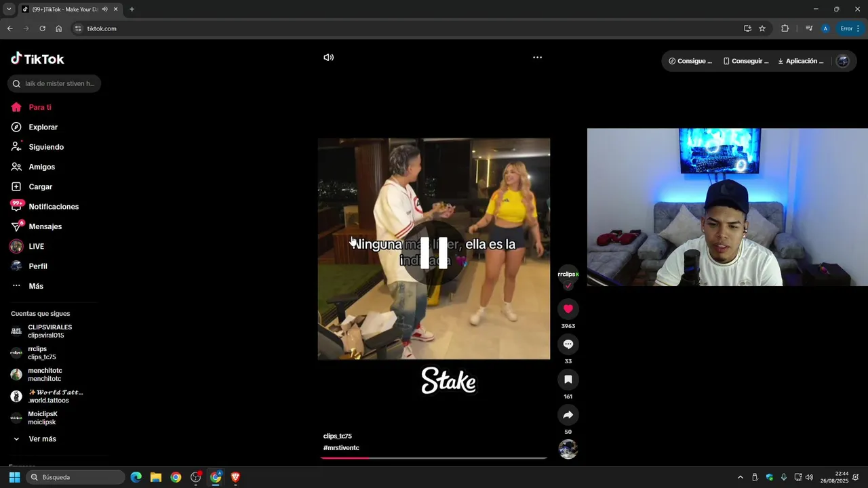Bookmark the video to favorites
Screen dimensions: 868x488
click(568, 380)
